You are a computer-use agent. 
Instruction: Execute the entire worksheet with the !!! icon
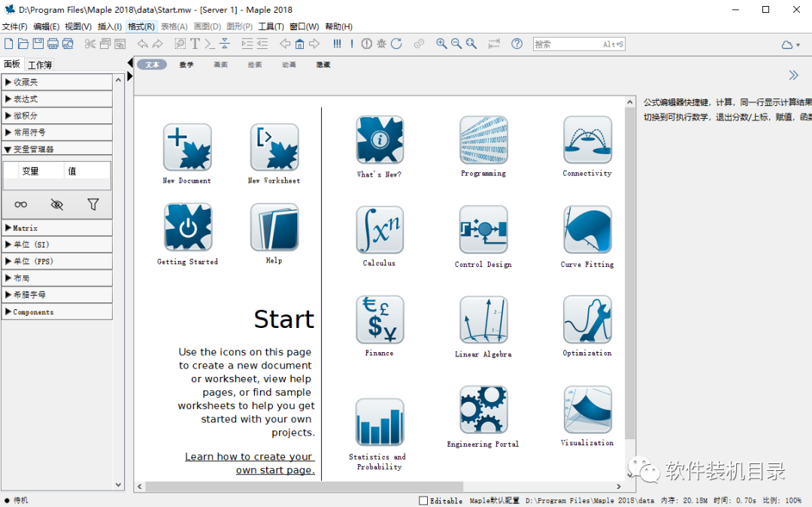tap(337, 44)
